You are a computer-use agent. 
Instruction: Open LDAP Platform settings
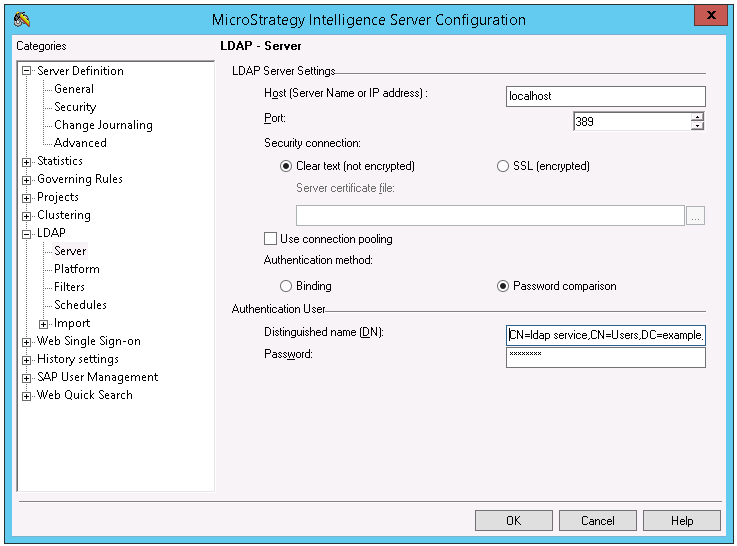[x=77, y=269]
